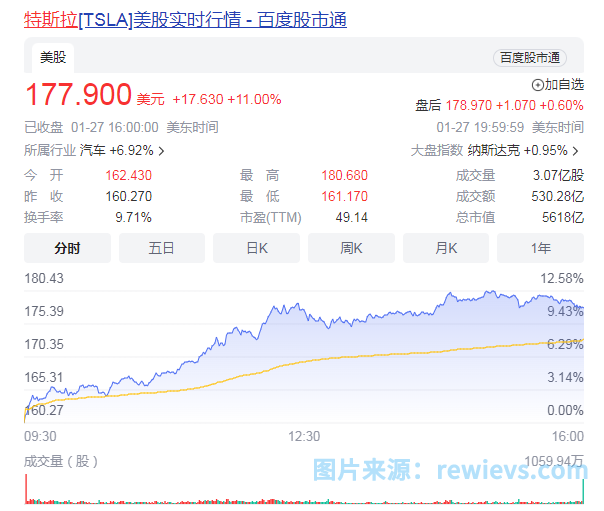
Task: Click the close time 01-27 16:00:00
Action: coord(115,127)
